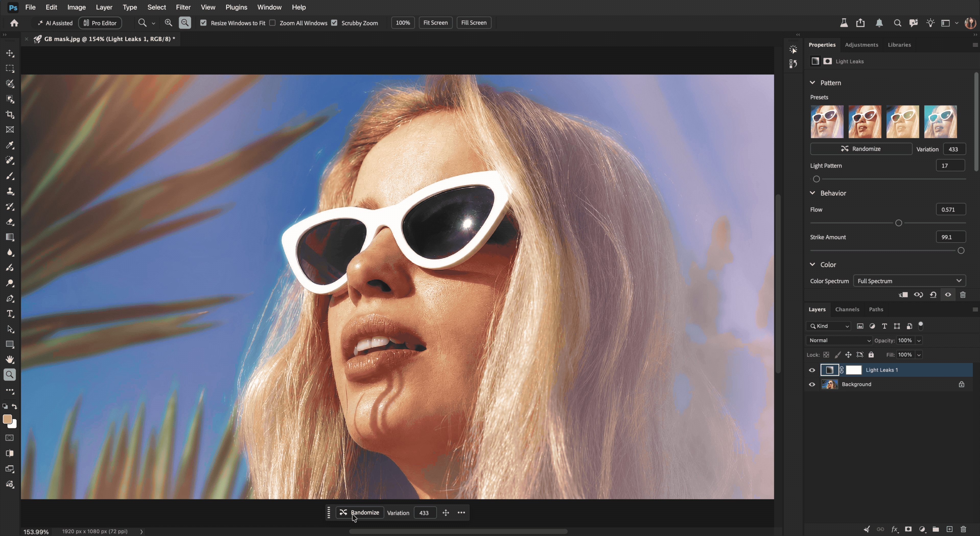The width and height of the screenshot is (980, 536).
Task: Click the Fit Screen button
Action: point(435,23)
